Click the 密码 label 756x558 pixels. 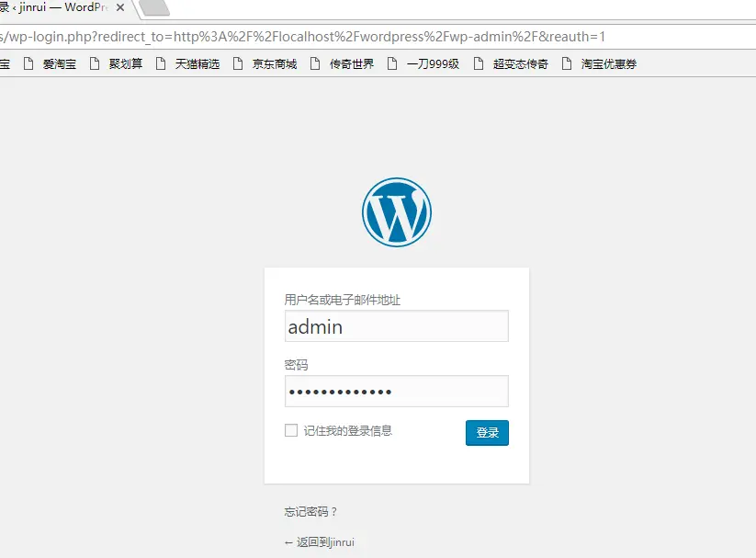tap(296, 365)
